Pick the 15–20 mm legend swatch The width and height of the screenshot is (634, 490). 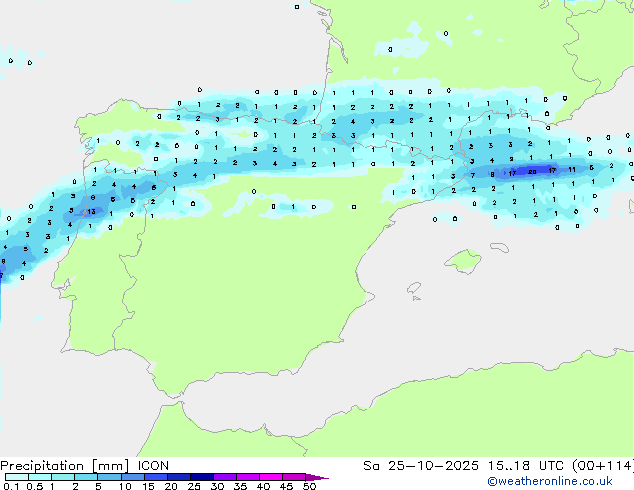point(156,477)
